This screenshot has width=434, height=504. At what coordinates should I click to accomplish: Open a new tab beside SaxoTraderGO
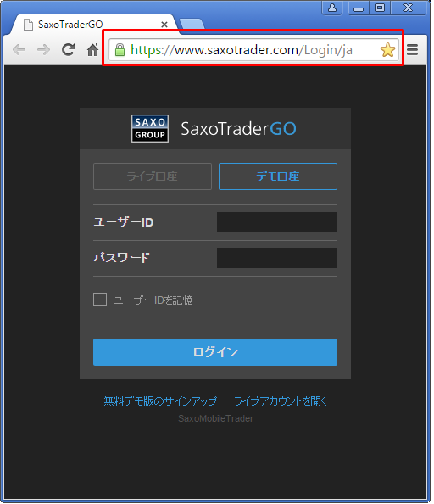pyautogui.click(x=192, y=24)
